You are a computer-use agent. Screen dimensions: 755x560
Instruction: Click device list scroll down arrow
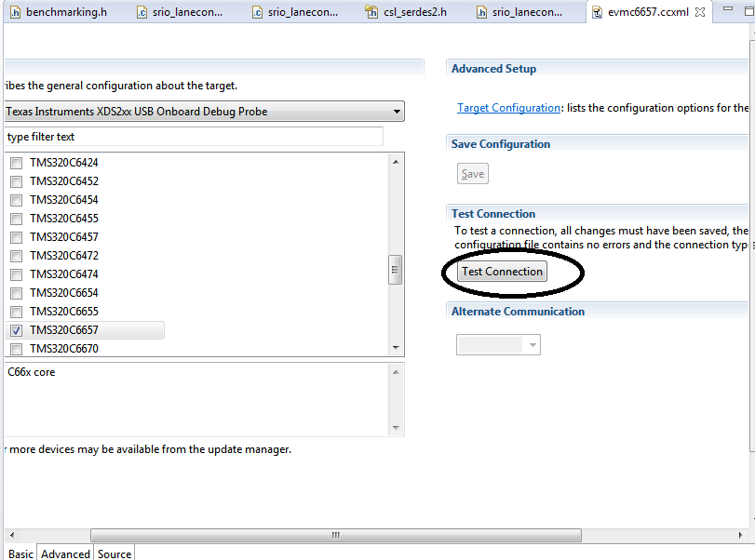(x=396, y=347)
